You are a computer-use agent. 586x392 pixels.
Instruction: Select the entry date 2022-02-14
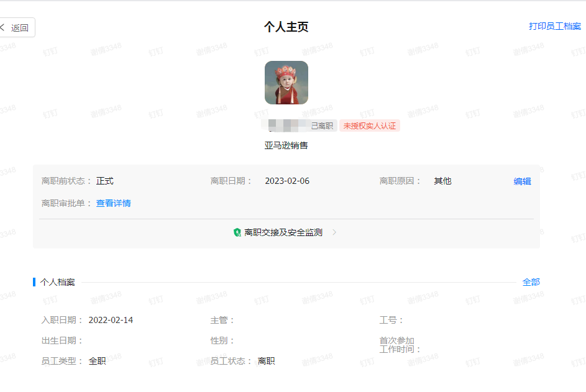(111, 321)
